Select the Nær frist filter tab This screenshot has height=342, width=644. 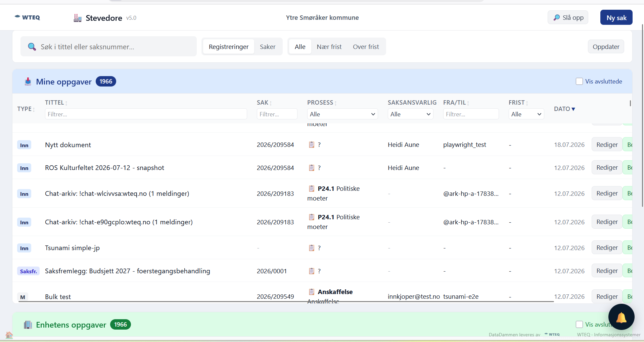329,47
